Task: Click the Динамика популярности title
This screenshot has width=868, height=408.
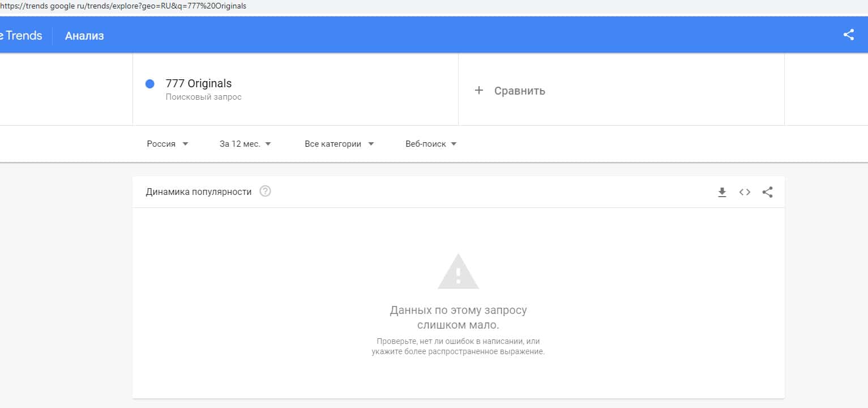Action: [199, 192]
